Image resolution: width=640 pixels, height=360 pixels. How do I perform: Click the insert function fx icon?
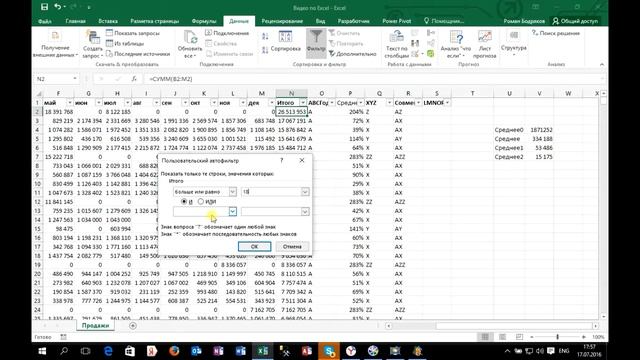tap(134, 79)
